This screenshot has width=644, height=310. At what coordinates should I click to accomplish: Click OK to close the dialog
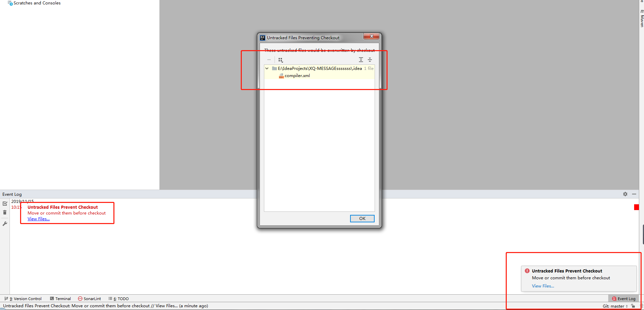pyautogui.click(x=362, y=218)
